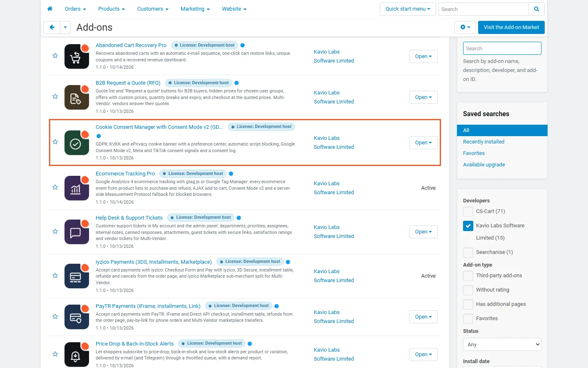Click the Cookie Consent Manager checkmark logo
The height and width of the screenshot is (368, 588).
click(x=77, y=143)
